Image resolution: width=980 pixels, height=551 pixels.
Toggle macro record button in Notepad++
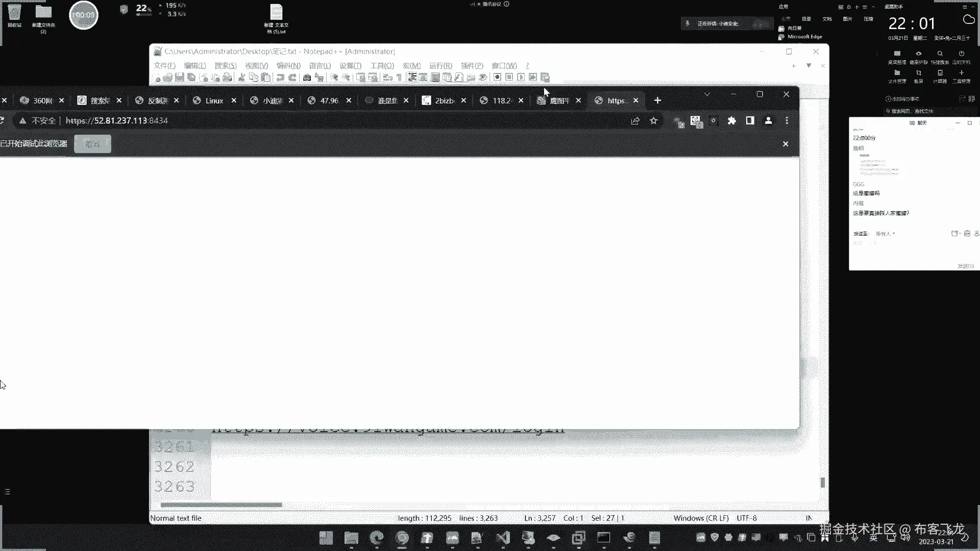tap(497, 78)
